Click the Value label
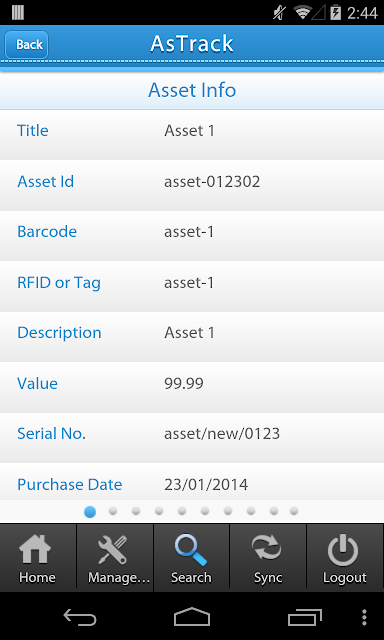The width and height of the screenshot is (384, 640). click(x=37, y=383)
